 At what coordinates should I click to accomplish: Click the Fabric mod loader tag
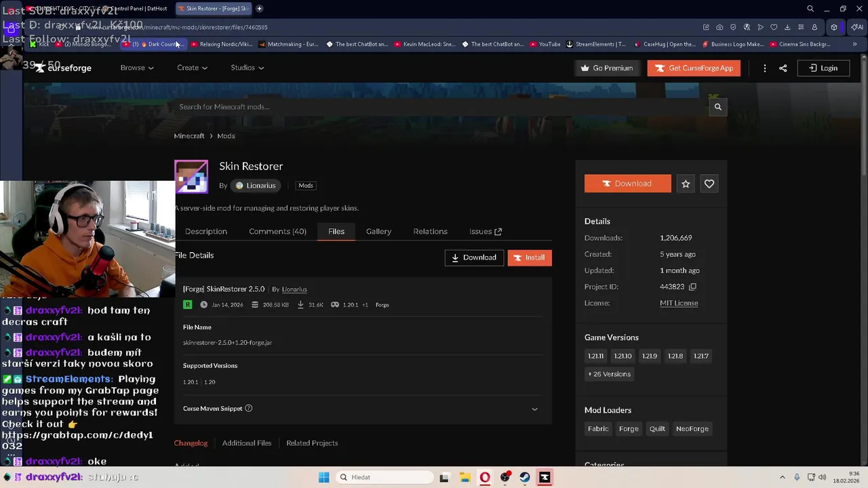coord(598,429)
